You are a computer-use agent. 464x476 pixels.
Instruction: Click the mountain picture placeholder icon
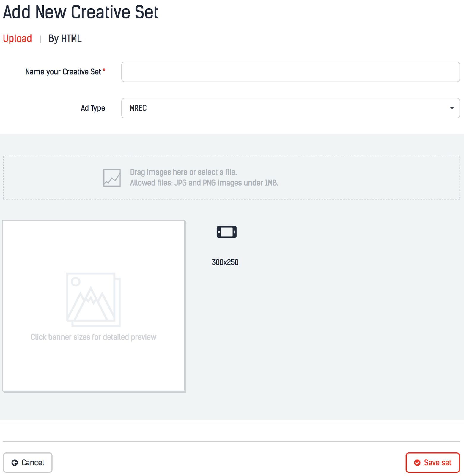93,299
